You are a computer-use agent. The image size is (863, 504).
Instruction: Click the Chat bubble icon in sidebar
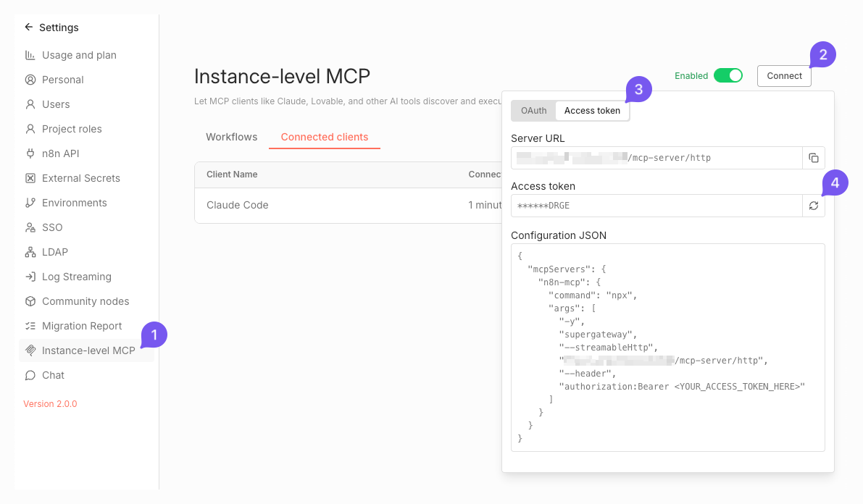[x=30, y=375]
